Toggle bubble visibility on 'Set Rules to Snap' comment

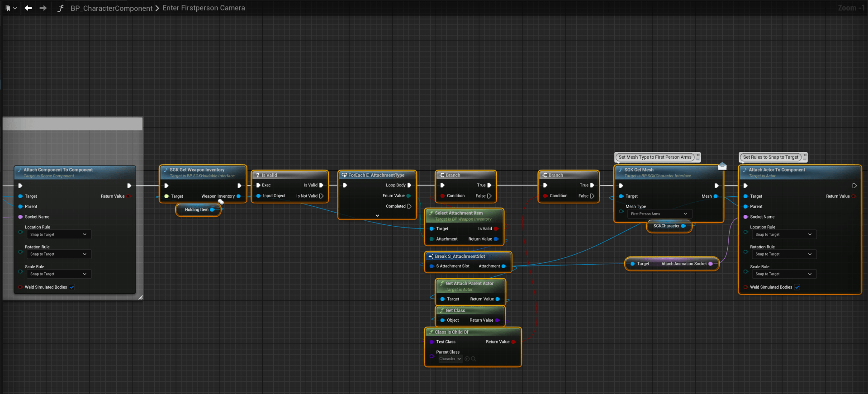[805, 159]
